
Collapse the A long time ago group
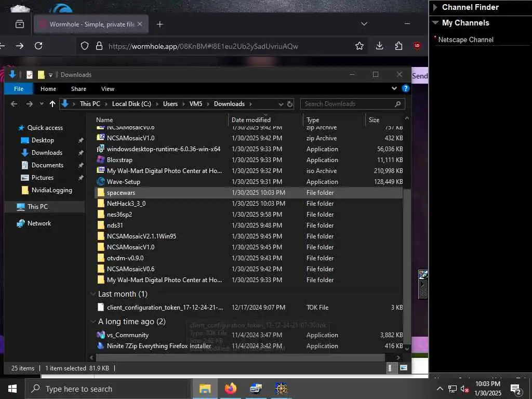(92, 321)
